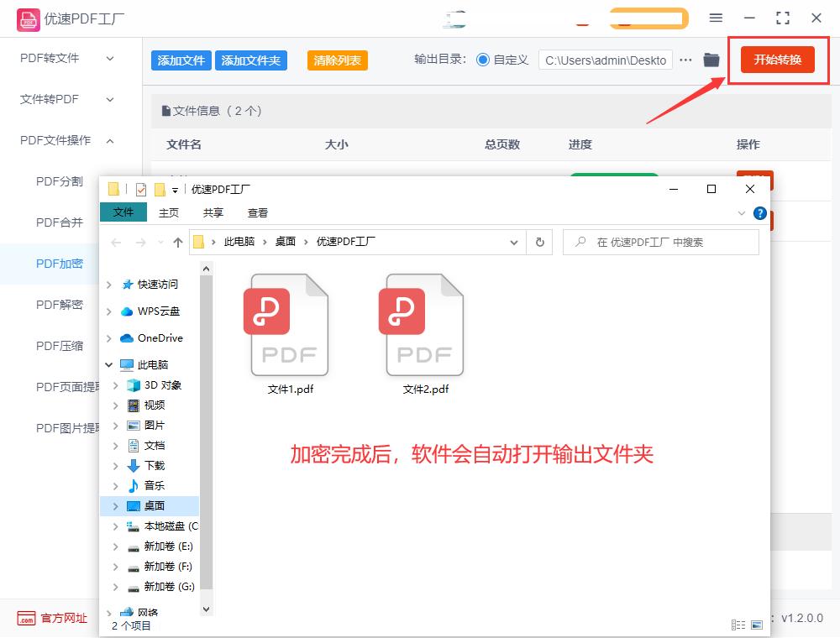840x638 pixels.
Task: Click the 开始转换 button
Action: (x=777, y=60)
